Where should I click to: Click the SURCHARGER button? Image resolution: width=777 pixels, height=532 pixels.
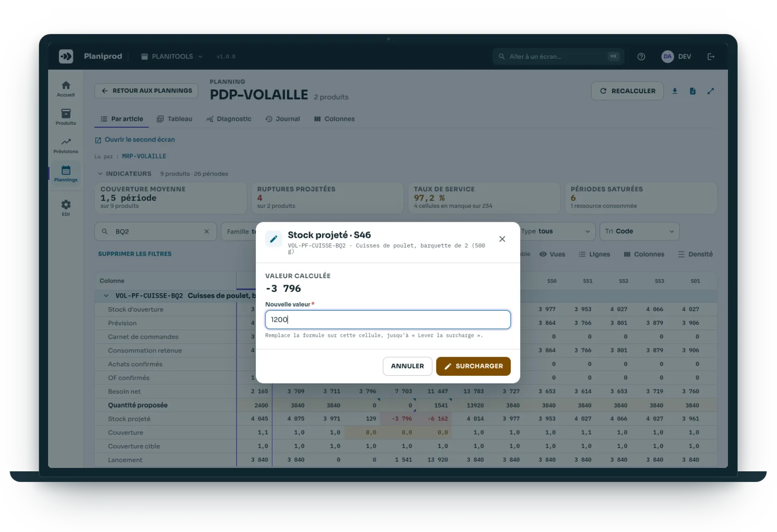(473, 366)
